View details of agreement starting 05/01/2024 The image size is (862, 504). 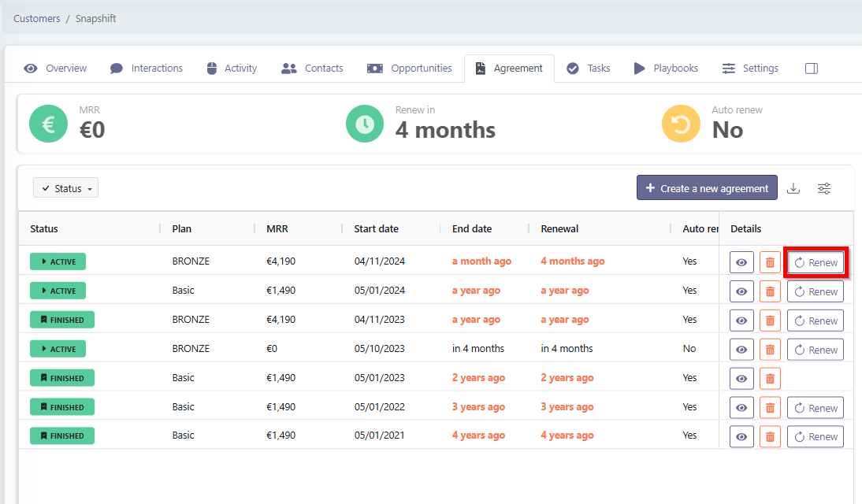click(x=741, y=291)
